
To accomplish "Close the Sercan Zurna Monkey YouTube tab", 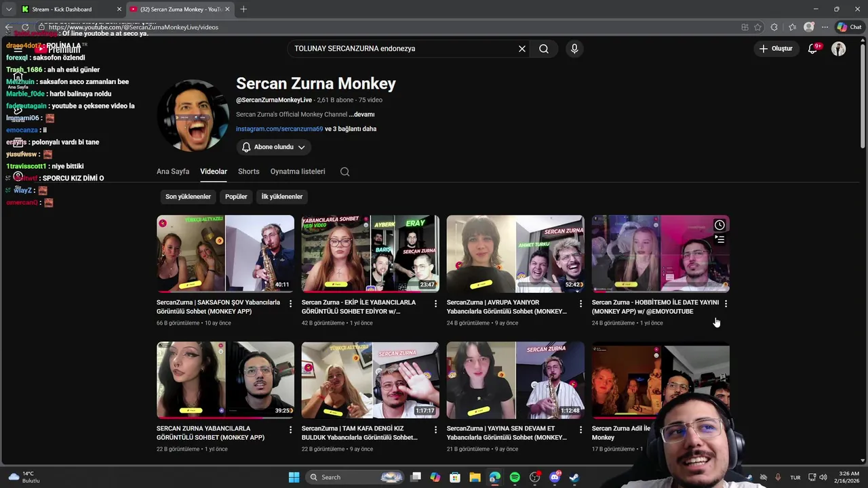I will click(227, 9).
